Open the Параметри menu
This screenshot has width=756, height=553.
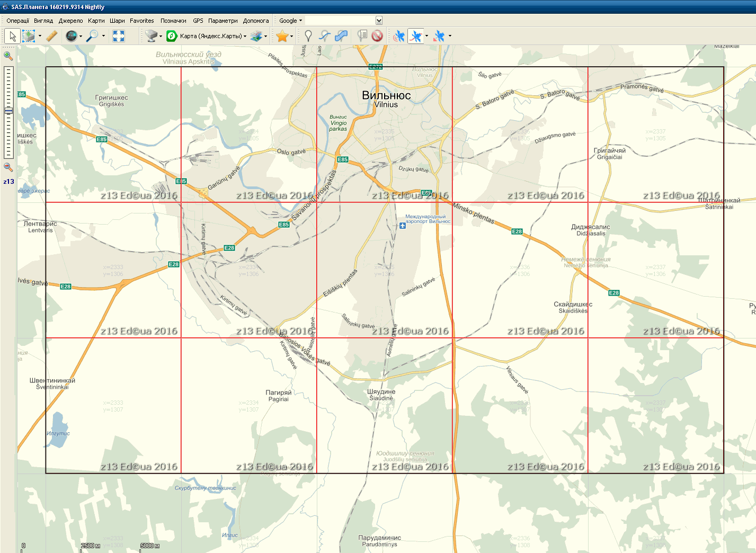coord(223,21)
